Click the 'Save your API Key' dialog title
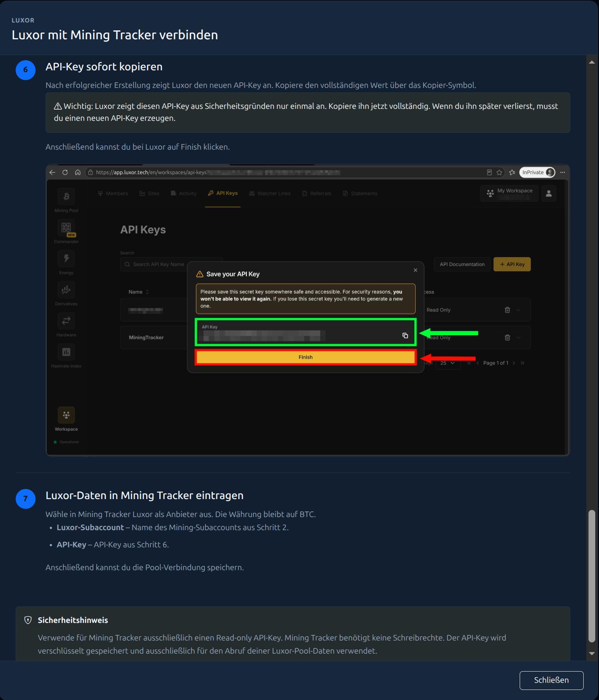This screenshot has height=700, width=599. click(x=233, y=274)
